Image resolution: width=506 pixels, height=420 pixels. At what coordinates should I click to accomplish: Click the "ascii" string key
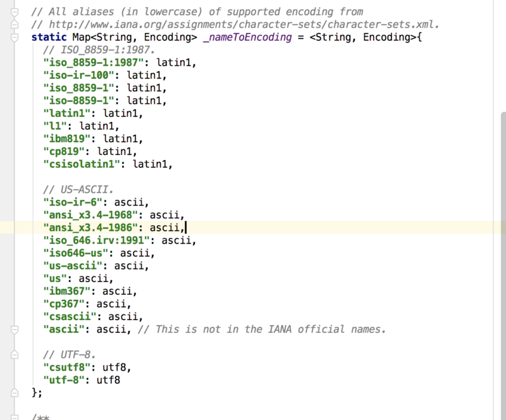click(64, 330)
